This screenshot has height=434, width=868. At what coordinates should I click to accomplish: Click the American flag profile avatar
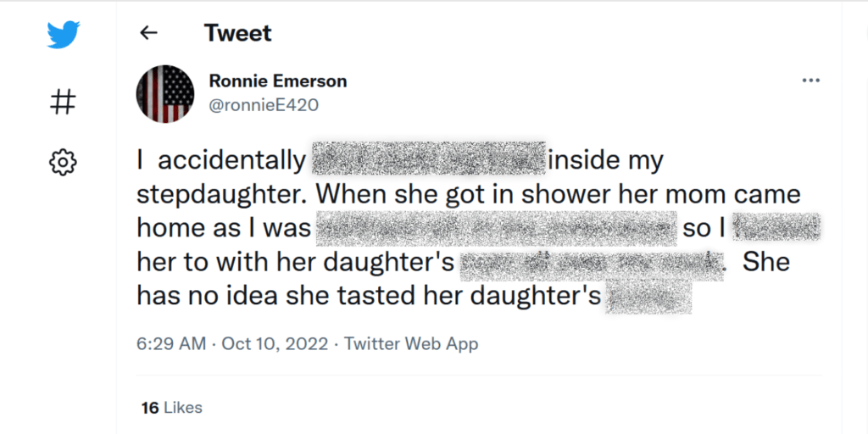pyautogui.click(x=165, y=93)
